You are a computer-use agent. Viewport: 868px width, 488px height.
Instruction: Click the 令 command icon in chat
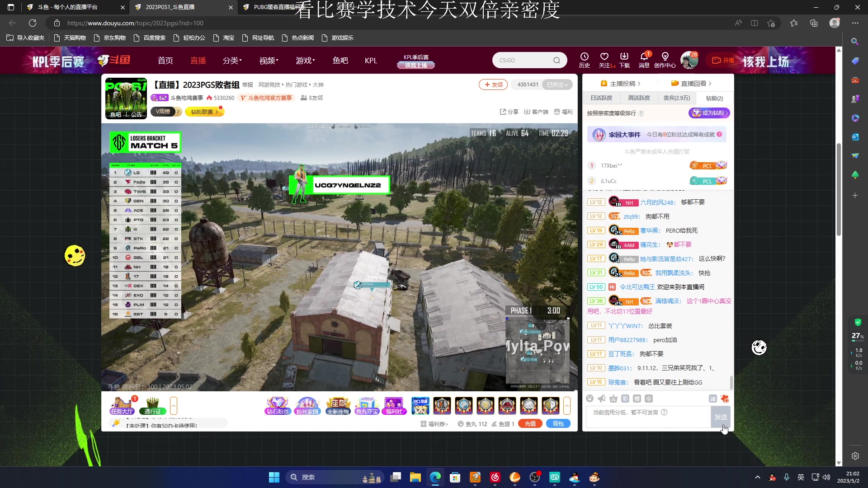click(649, 399)
